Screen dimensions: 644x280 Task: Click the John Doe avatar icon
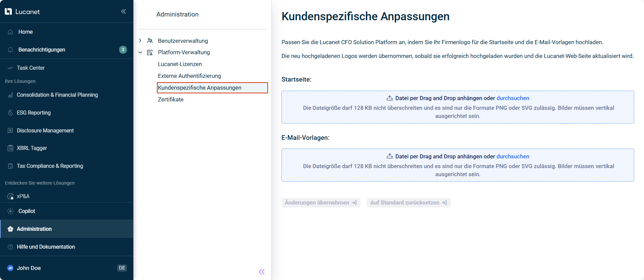(10, 268)
